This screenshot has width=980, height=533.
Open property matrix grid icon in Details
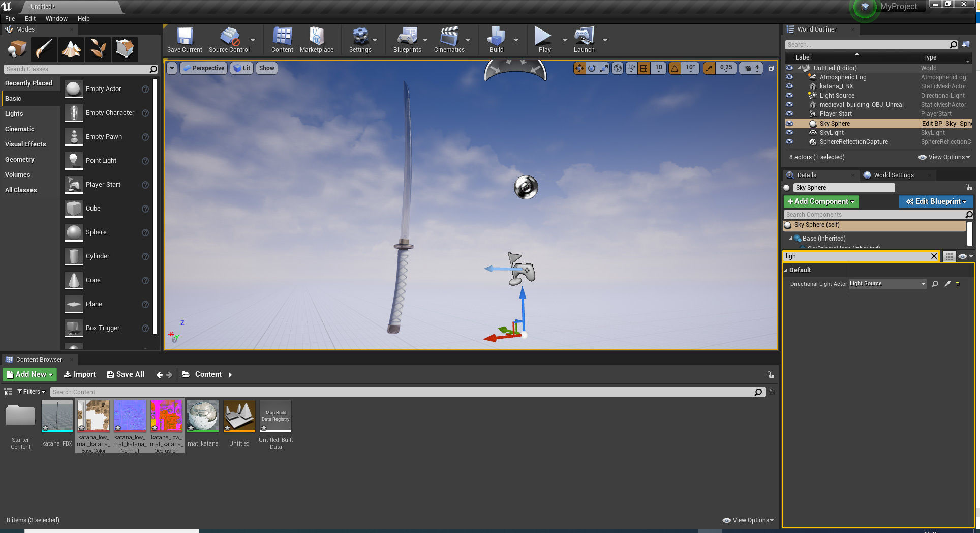(949, 257)
